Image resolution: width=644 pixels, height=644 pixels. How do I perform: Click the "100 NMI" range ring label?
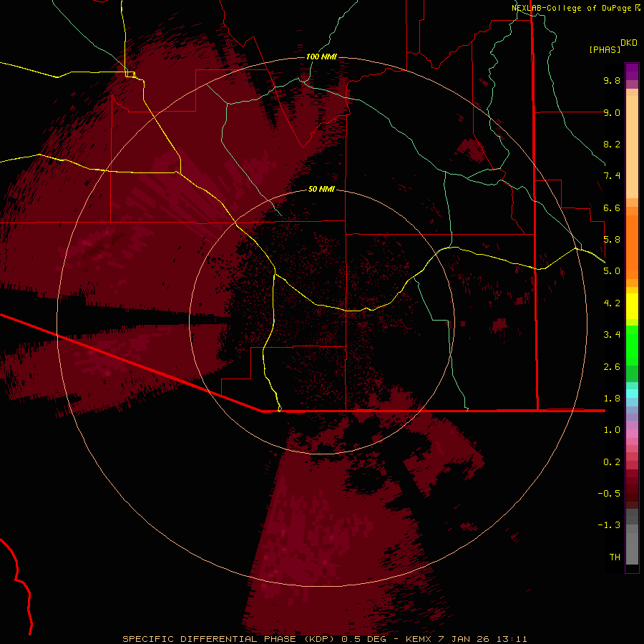pos(321,57)
